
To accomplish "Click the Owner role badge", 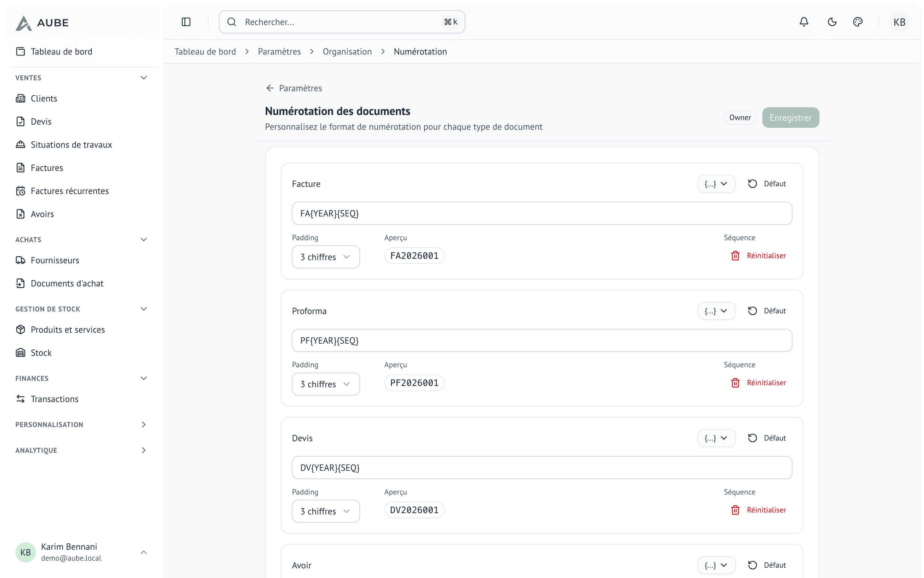I will coord(740,118).
